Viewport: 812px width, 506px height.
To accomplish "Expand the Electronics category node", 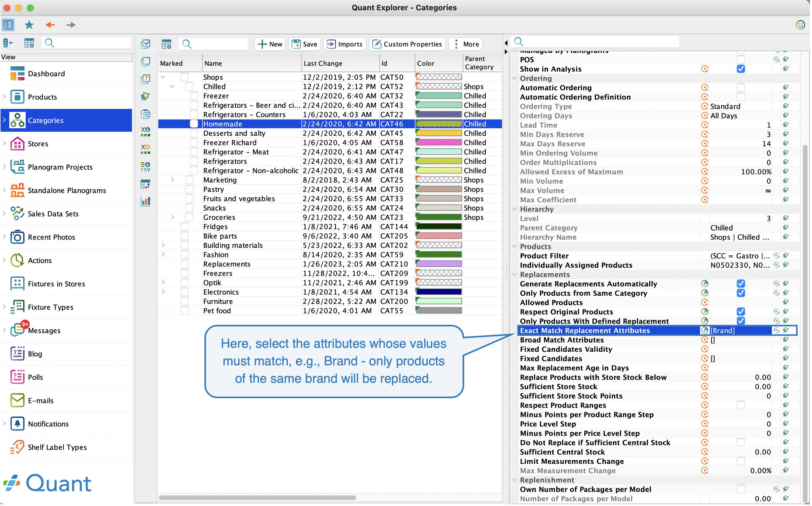I will (x=163, y=292).
